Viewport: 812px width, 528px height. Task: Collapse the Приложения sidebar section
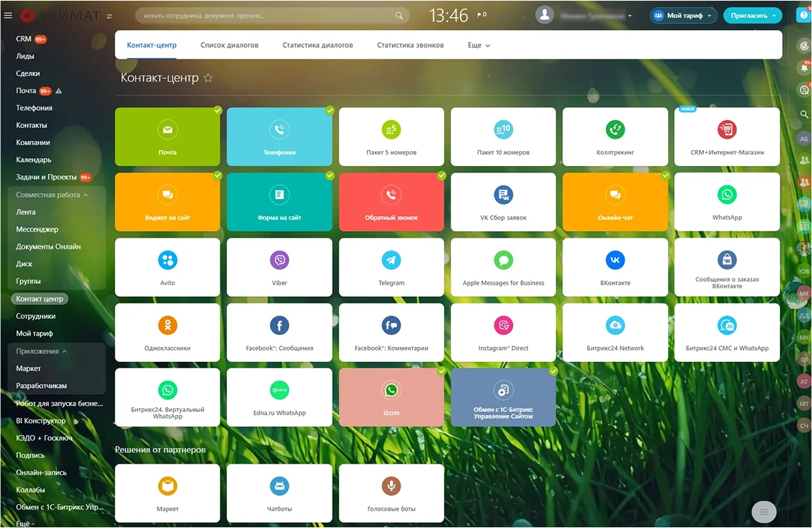tap(41, 351)
